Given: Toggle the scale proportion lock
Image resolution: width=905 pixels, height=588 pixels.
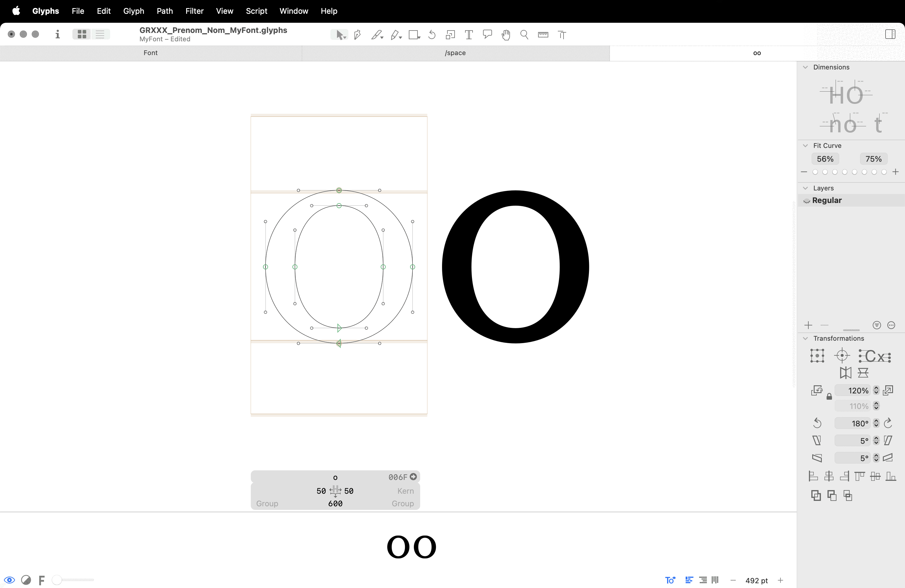Looking at the screenshot, I should tap(829, 397).
